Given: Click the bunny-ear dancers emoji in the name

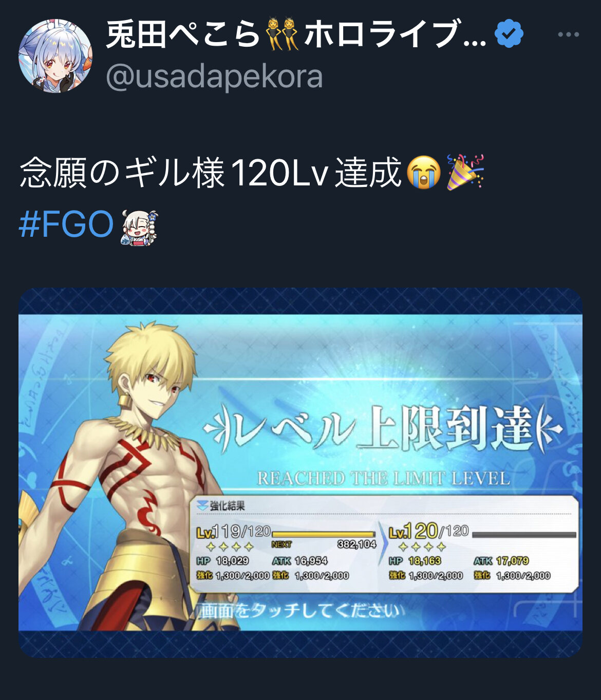Looking at the screenshot, I should pos(283,34).
